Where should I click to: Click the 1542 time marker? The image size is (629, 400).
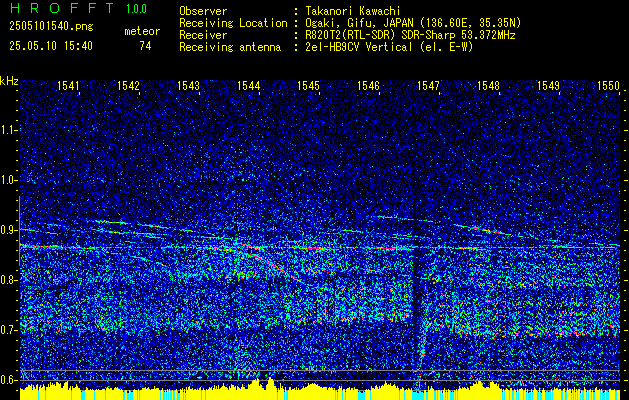(x=128, y=85)
